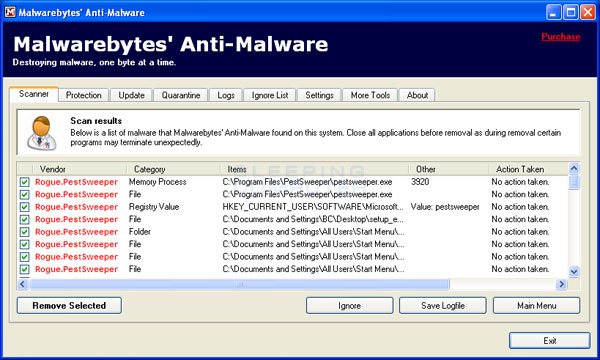Sort by the Category column header
Viewport: 600px width, 360px height.
coord(173,169)
